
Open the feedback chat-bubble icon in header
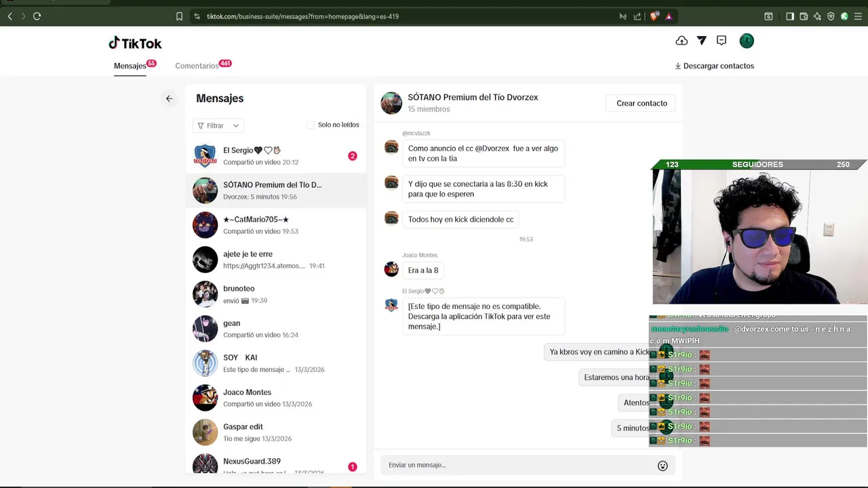[x=722, y=41]
